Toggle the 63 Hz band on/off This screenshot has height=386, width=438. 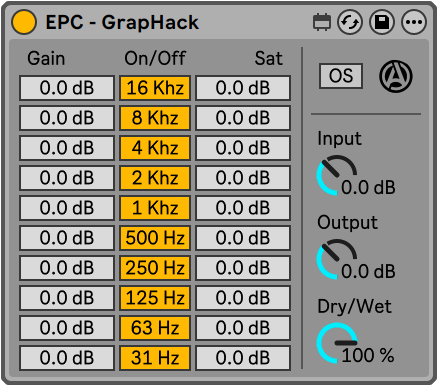(155, 328)
